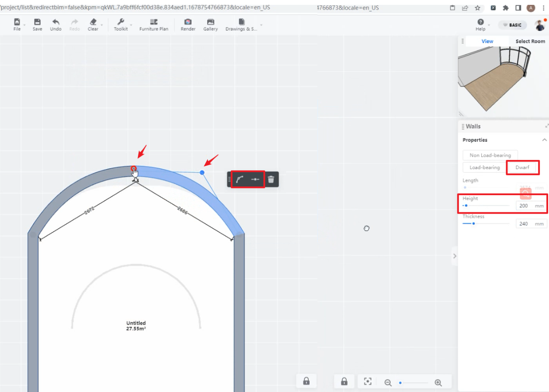Open the Gallery icon

point(210,22)
